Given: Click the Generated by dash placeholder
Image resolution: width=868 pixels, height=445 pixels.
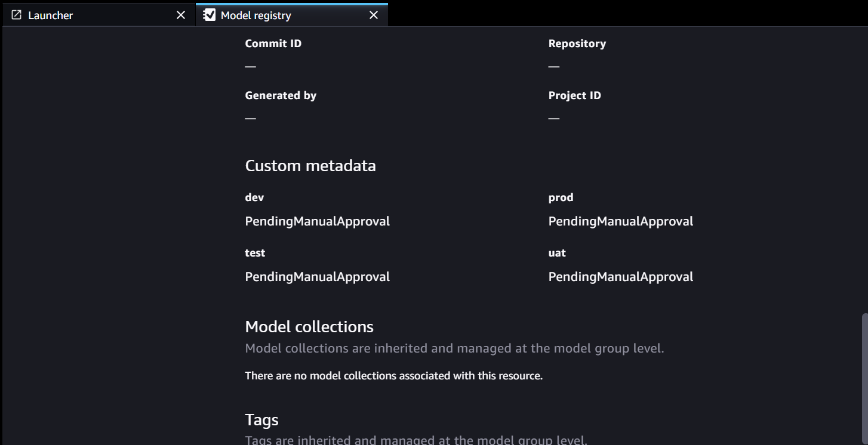Looking at the screenshot, I should pyautogui.click(x=250, y=118).
